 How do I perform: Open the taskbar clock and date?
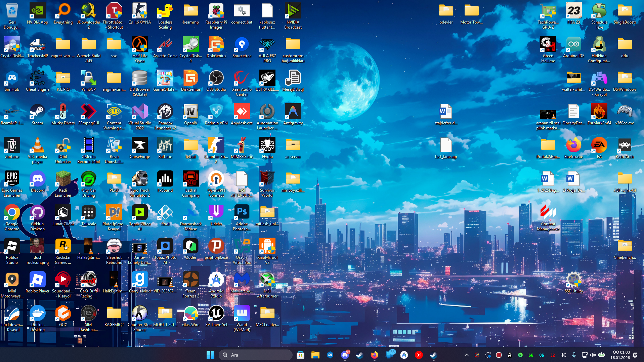[x=620, y=355]
